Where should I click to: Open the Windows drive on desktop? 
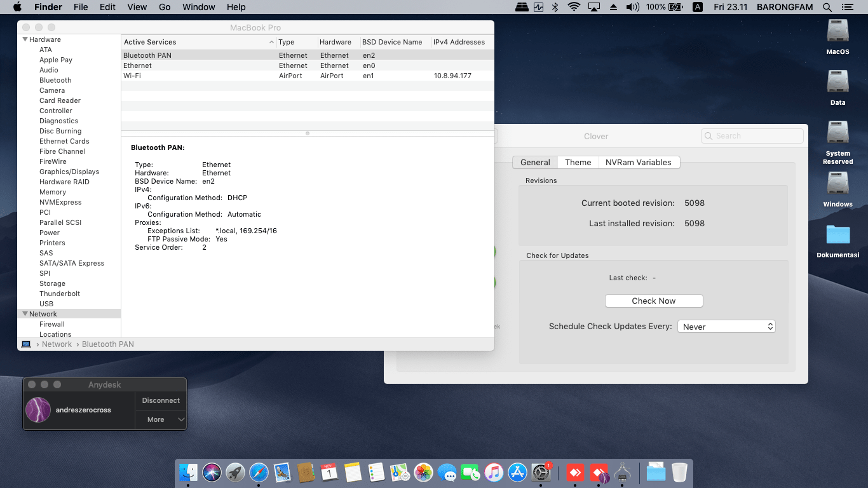(x=838, y=189)
